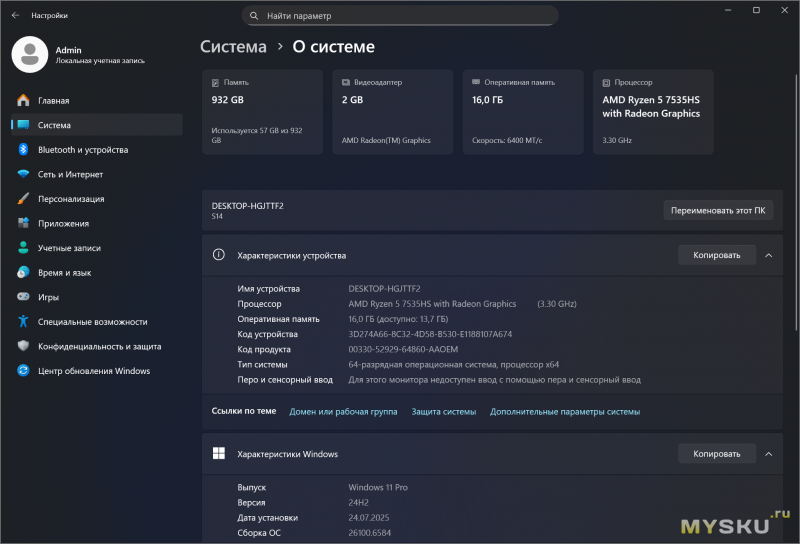The width and height of the screenshot is (800, 544).
Task: Click the Персонализация paintbrush icon
Action: (x=23, y=199)
